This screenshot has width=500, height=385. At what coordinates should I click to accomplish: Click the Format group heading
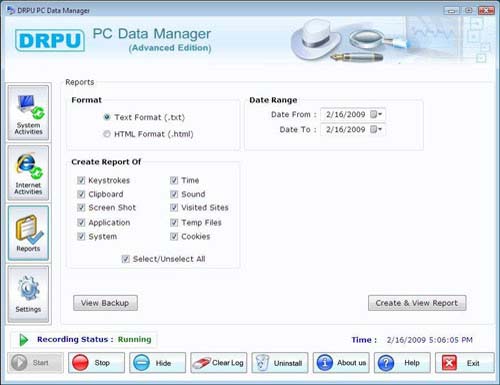pos(86,100)
